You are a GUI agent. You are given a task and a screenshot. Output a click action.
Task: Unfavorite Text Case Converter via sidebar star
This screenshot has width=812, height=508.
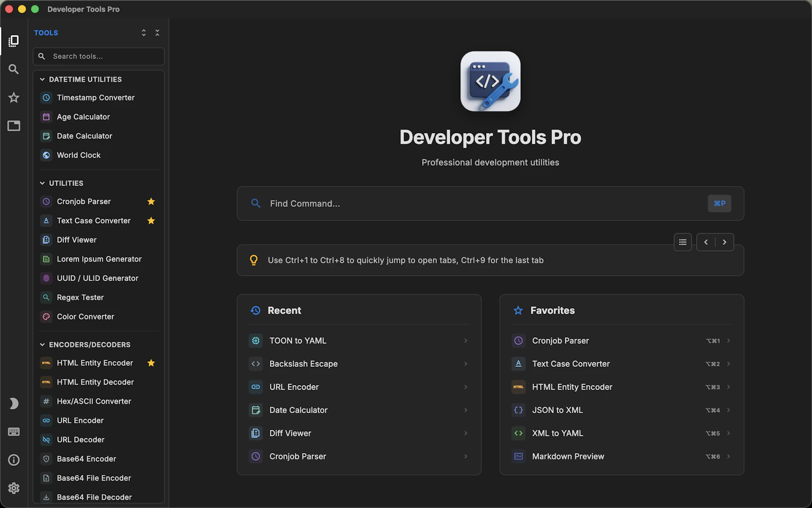(x=151, y=220)
